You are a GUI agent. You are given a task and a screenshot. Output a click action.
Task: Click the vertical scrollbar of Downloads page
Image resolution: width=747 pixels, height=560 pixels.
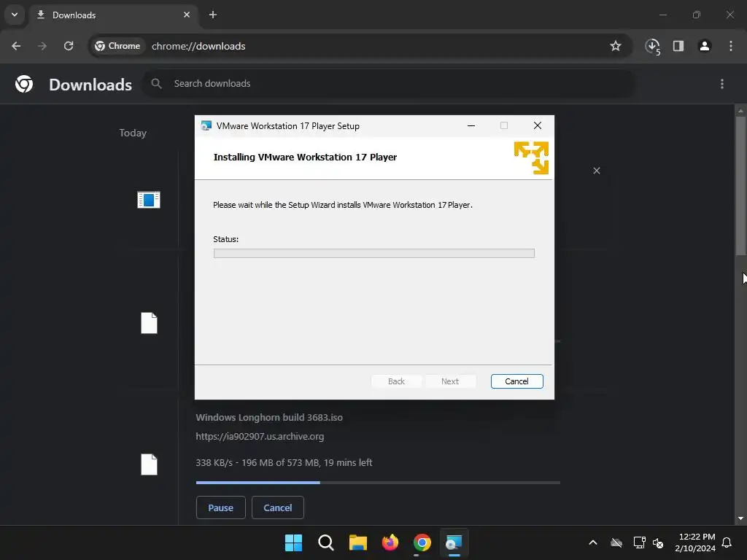(x=740, y=186)
